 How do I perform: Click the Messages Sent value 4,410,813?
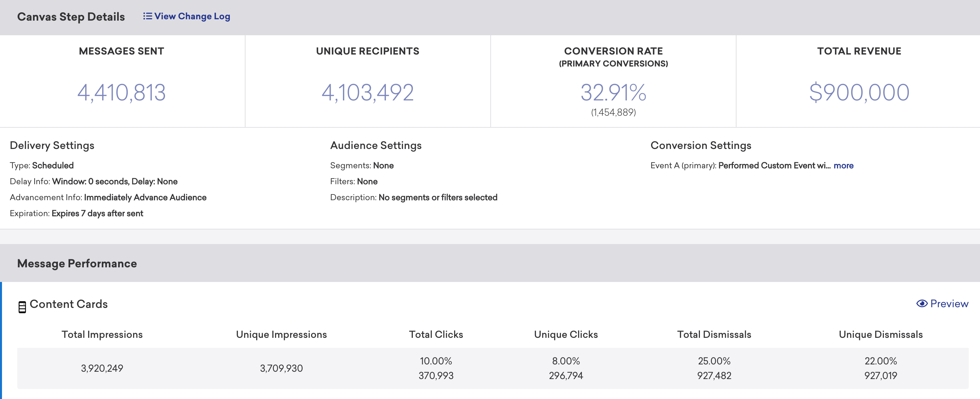[x=121, y=92]
